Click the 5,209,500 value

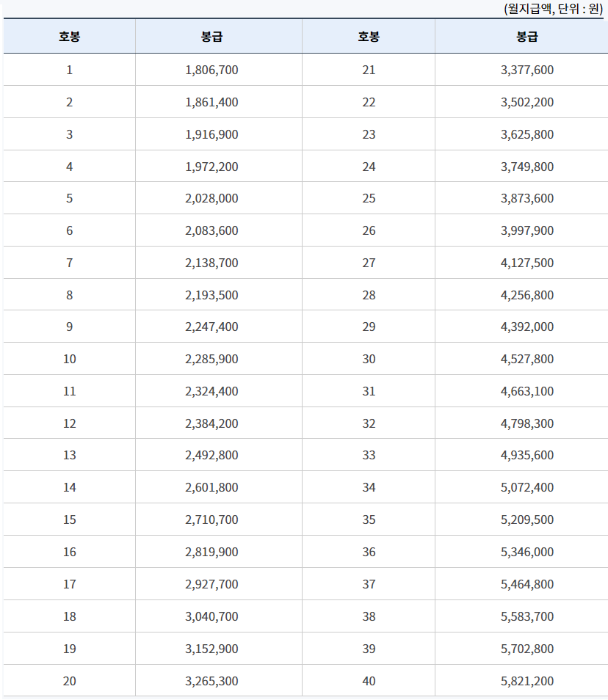pos(527,519)
